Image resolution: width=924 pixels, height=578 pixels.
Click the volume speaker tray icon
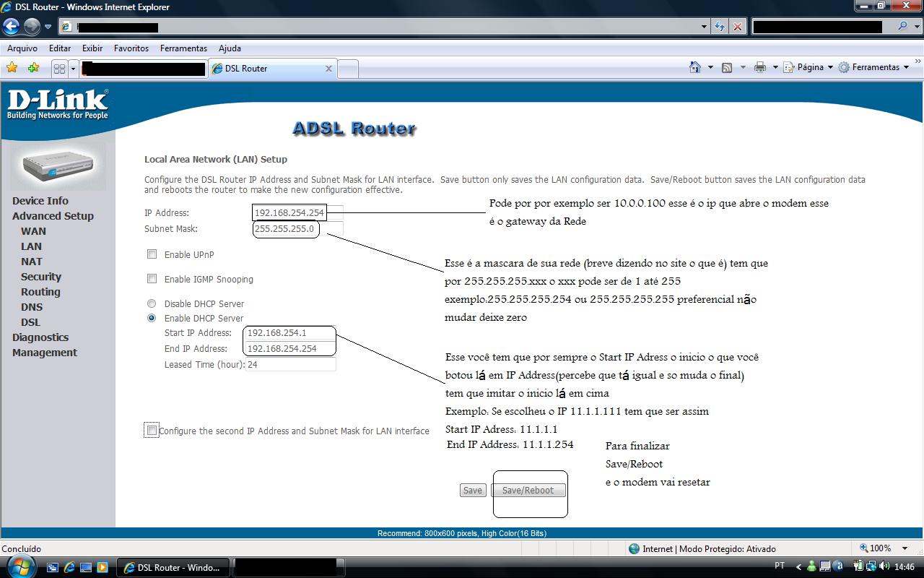pos(885,566)
